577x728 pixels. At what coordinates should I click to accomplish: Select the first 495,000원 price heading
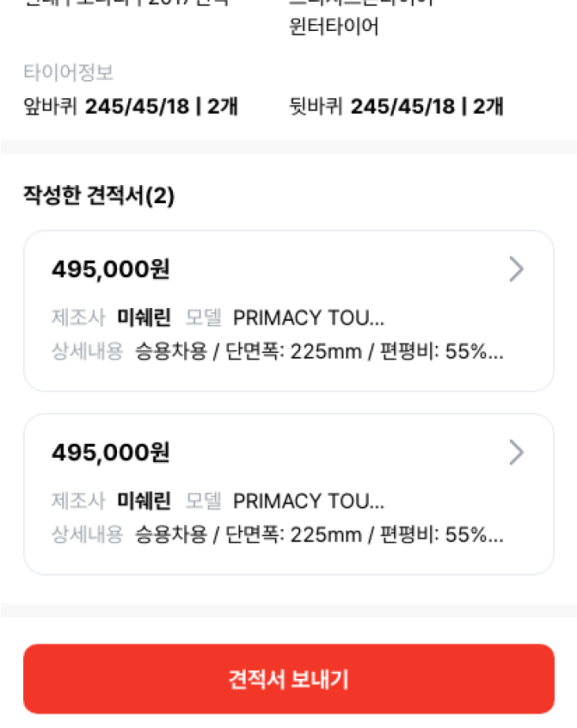(x=111, y=269)
